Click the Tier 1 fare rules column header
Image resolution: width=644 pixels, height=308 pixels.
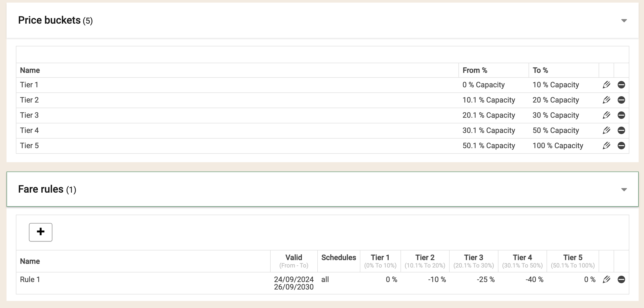[380, 261]
